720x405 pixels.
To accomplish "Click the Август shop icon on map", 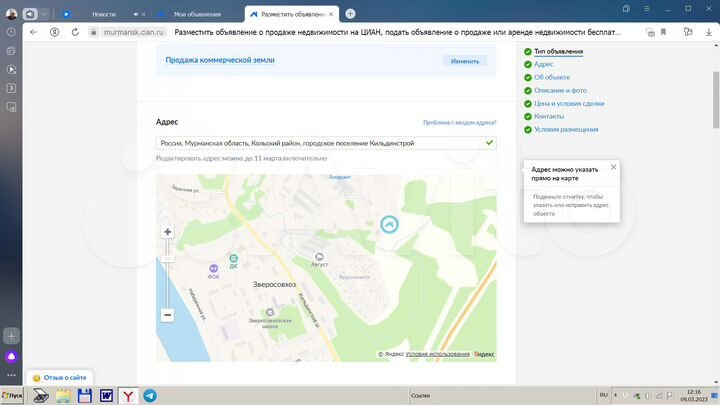I will click(x=319, y=257).
